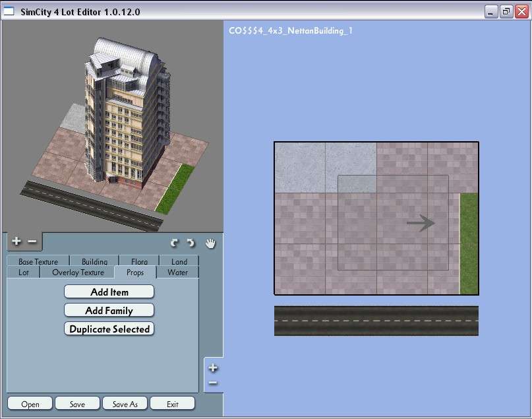This screenshot has width=532, height=419.
Task: Open the Overlay Texture tab
Action: coord(78,273)
